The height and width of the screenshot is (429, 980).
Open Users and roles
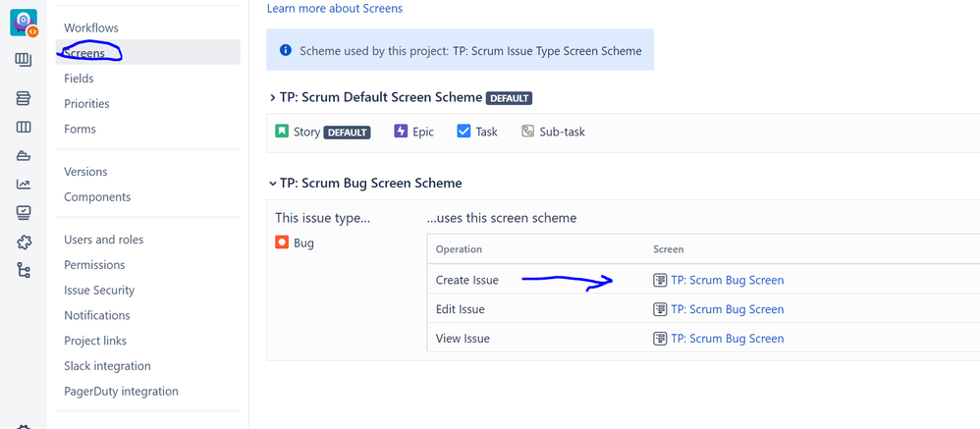coord(104,240)
